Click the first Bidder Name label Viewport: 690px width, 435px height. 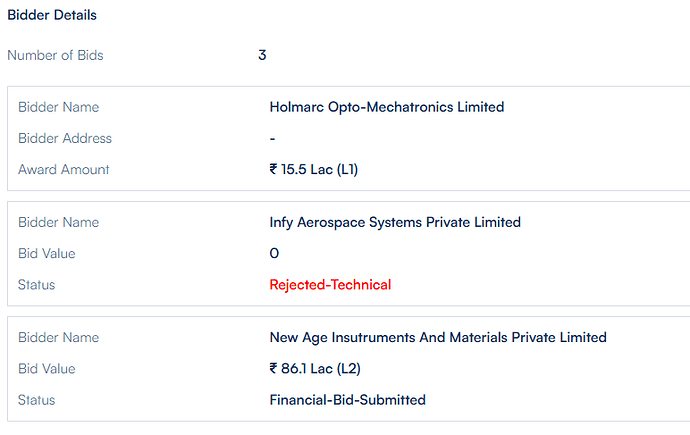(x=59, y=107)
